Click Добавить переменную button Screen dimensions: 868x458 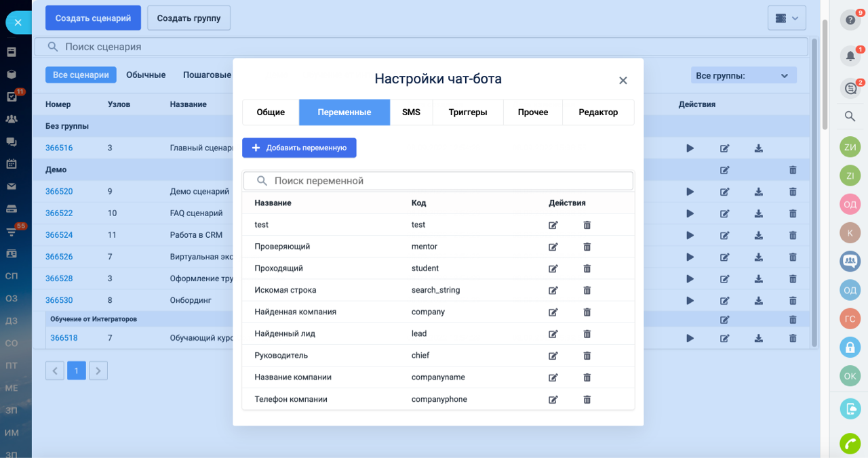[x=299, y=148]
